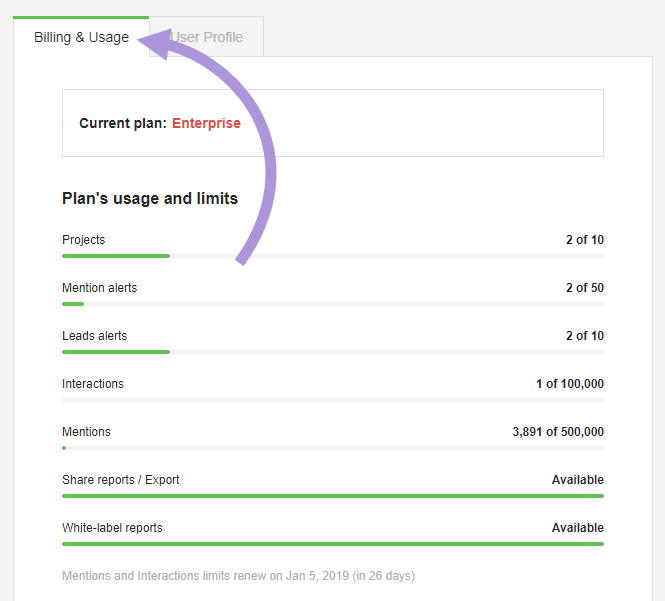The width and height of the screenshot is (665, 601).
Task: Click the Enterprise plan name
Action: pyautogui.click(x=206, y=123)
